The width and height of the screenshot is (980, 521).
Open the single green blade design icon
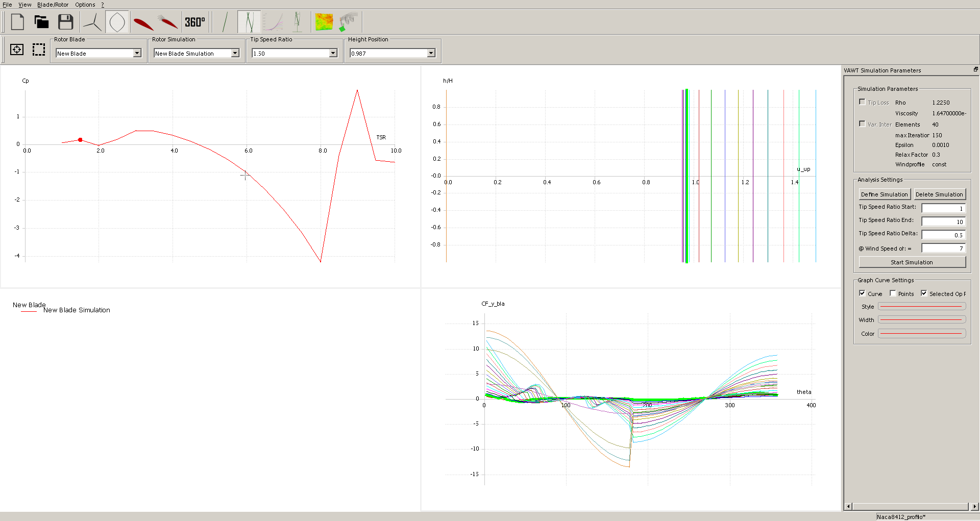click(224, 22)
